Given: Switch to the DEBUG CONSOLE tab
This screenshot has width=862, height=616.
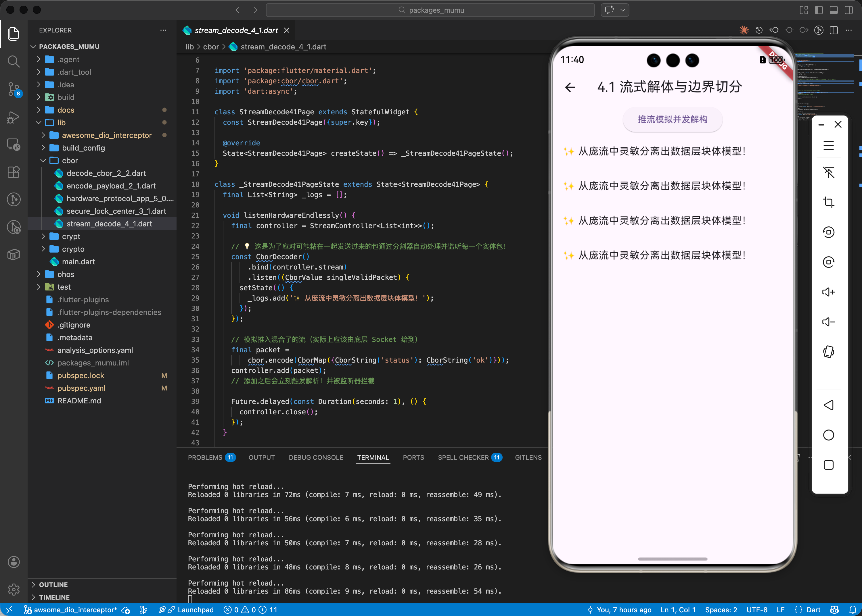Looking at the screenshot, I should (x=316, y=457).
